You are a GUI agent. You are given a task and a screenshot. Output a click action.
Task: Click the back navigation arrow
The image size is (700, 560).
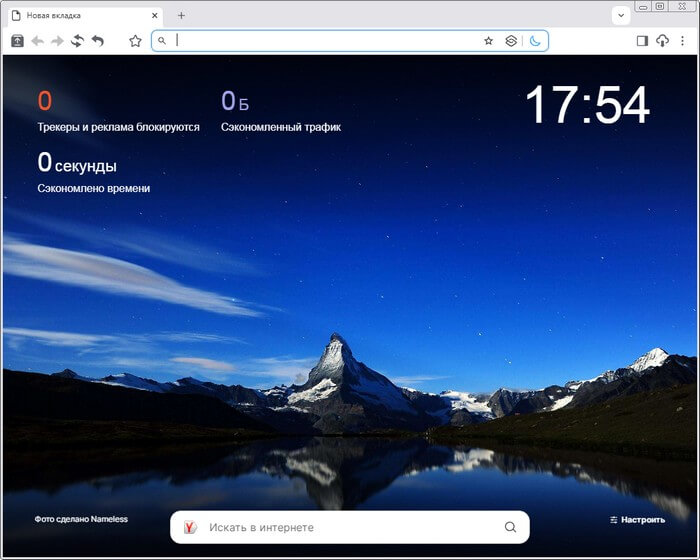pos(38,41)
